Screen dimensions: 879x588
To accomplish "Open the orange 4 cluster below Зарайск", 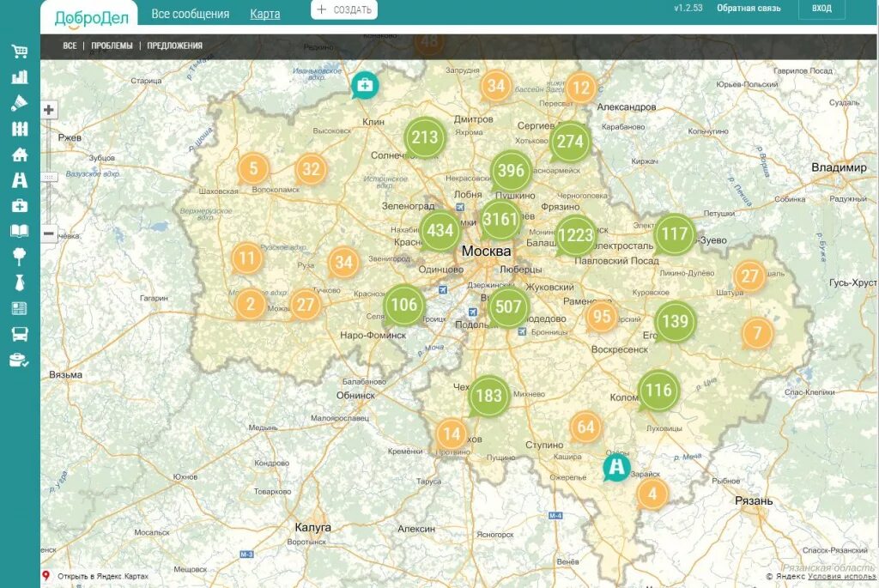I will point(652,494).
